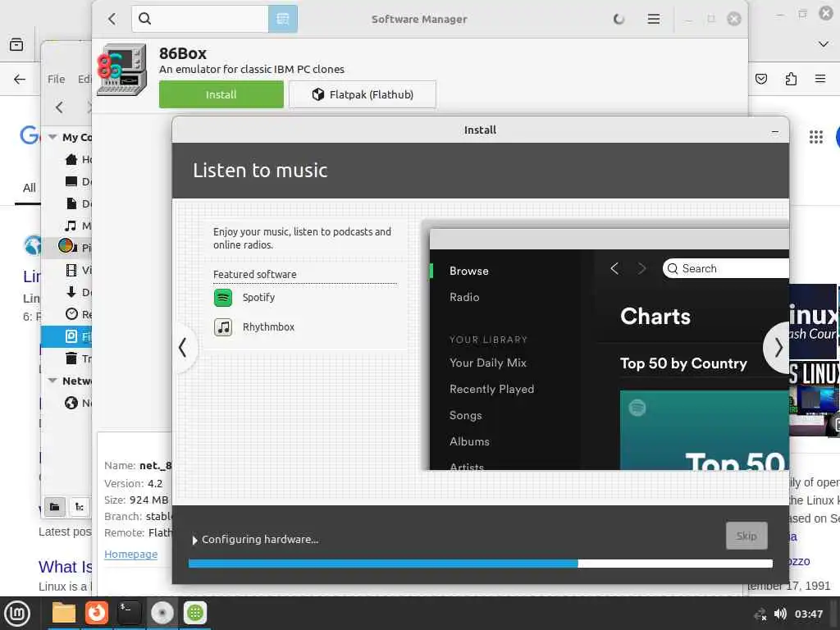This screenshot has width=840, height=630.
Task: Open File menu in file manager window
Action: 57,80
